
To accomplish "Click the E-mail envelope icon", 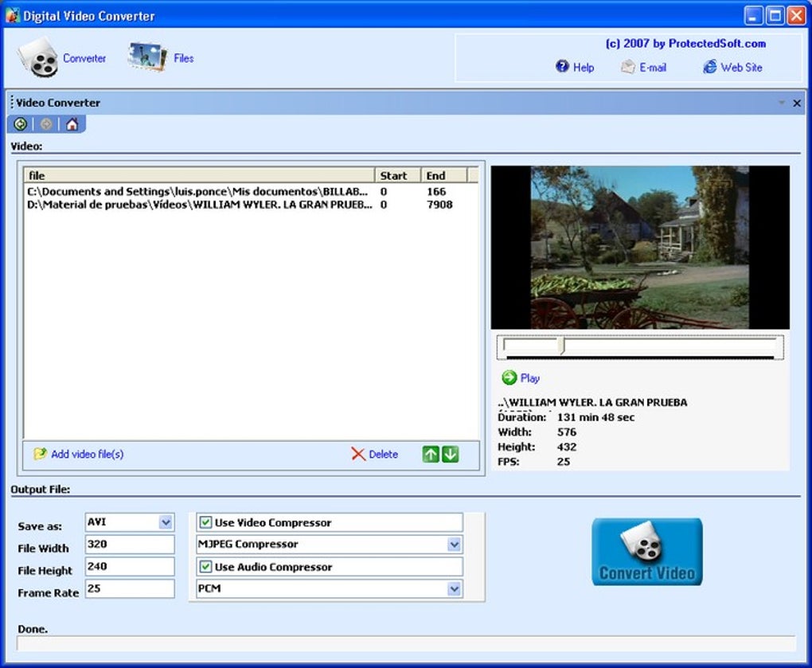I will [627, 67].
